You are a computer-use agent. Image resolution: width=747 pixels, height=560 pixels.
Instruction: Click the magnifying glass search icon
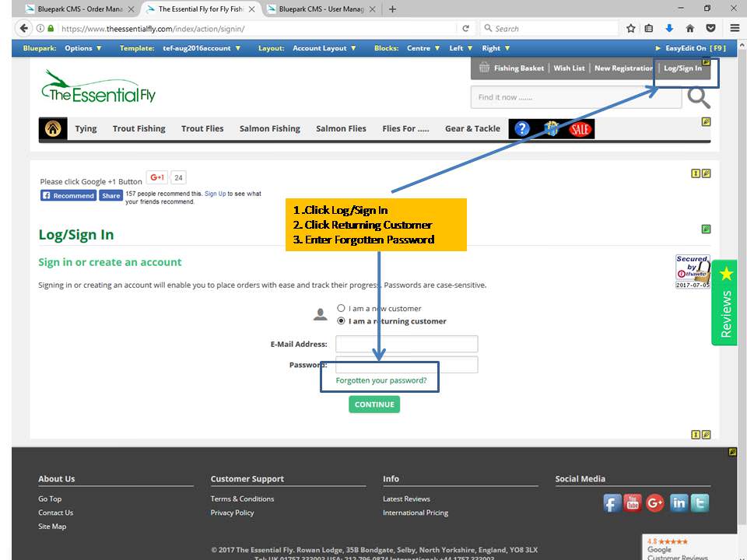pyautogui.click(x=699, y=98)
